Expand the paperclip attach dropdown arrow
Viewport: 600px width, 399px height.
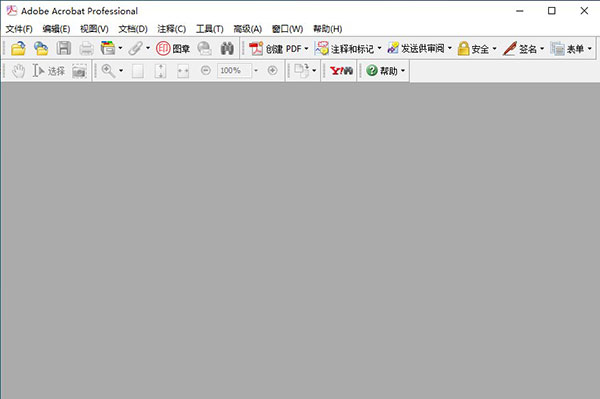(148, 48)
